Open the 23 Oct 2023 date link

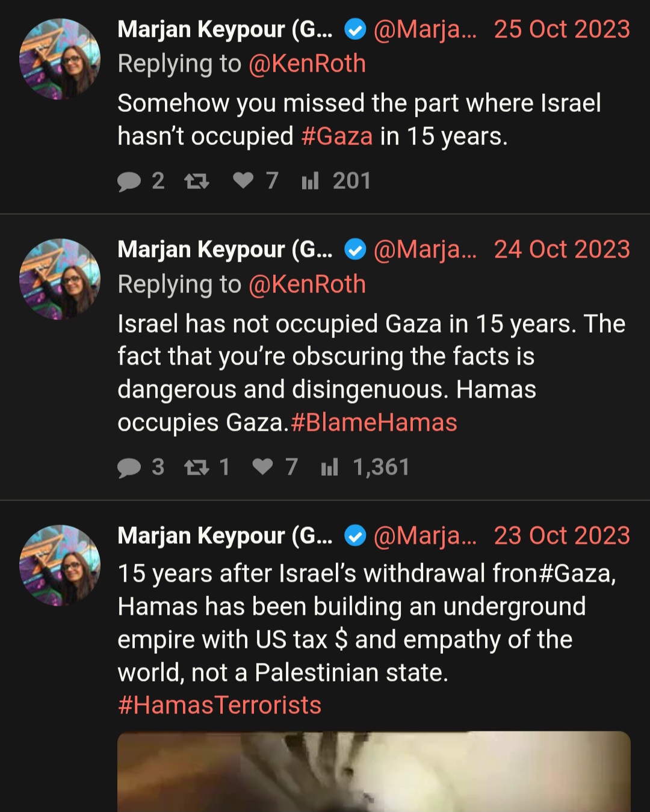point(562,536)
